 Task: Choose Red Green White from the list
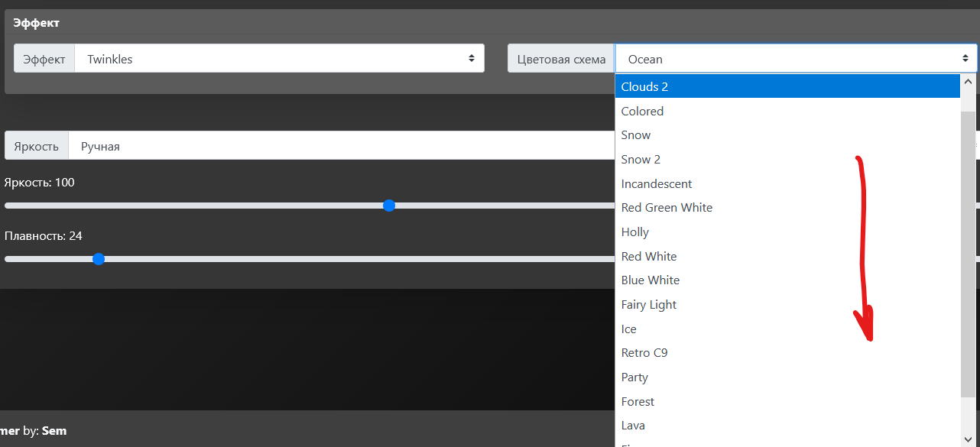click(x=667, y=208)
